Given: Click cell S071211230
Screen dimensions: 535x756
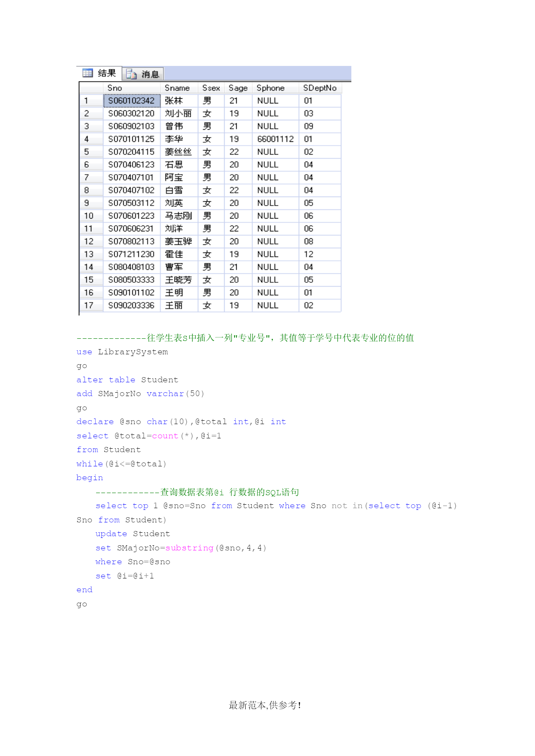Looking at the screenshot, I should point(132,254).
